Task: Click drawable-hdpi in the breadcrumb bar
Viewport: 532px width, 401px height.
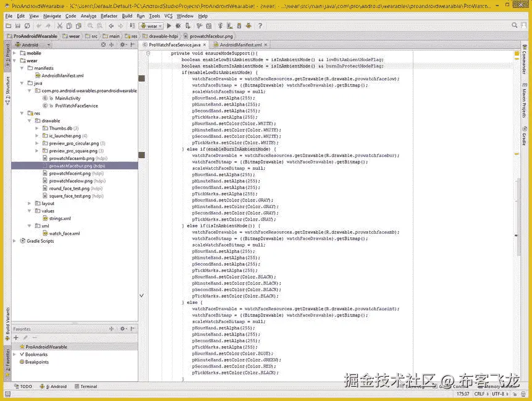Action: (x=160, y=36)
